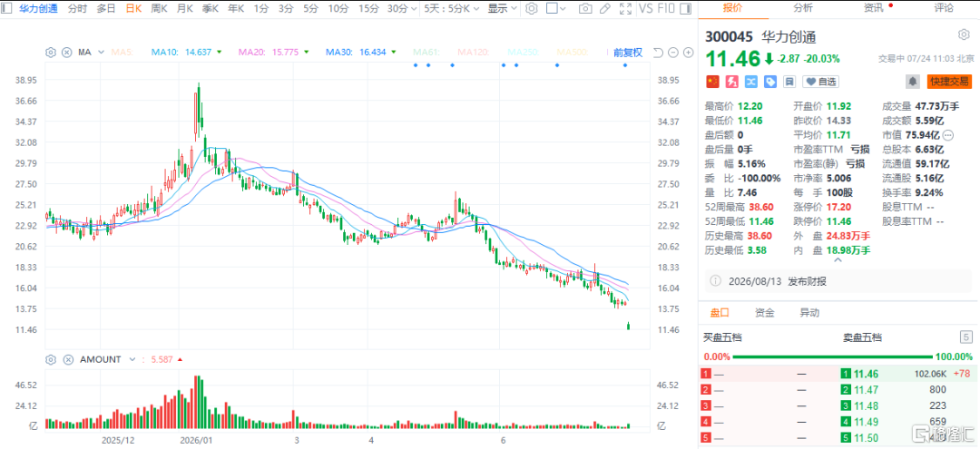Select sell level 1 price 11.46 row
Screen dimensions: 980x449
[x=906, y=374]
